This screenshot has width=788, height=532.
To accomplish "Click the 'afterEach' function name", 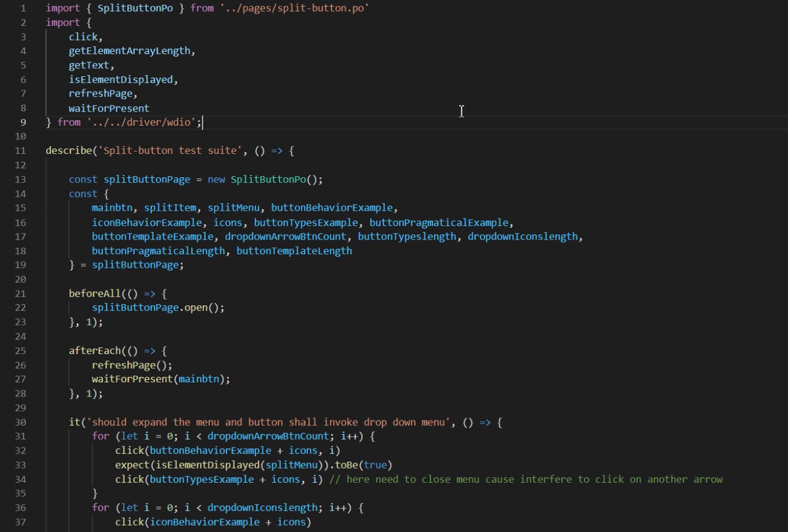I will click(x=95, y=350).
